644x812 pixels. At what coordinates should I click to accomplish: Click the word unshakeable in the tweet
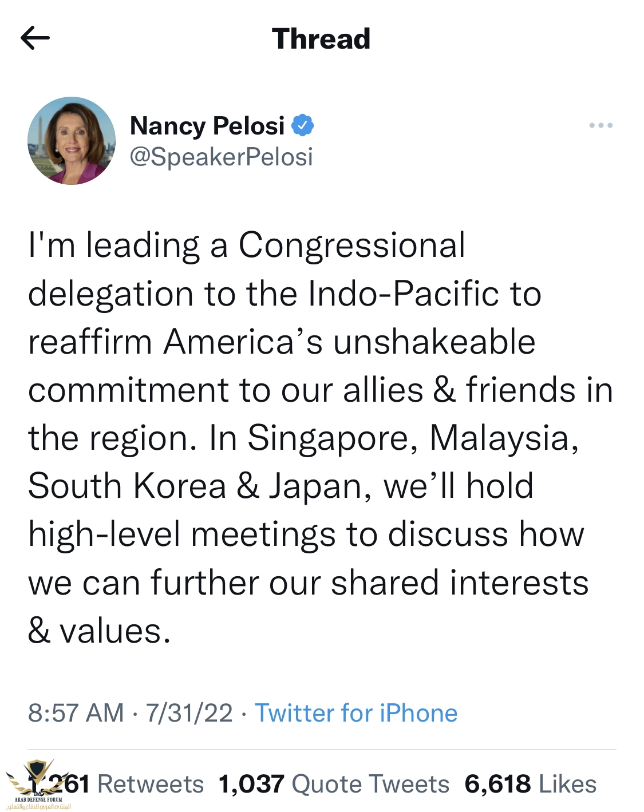434,342
